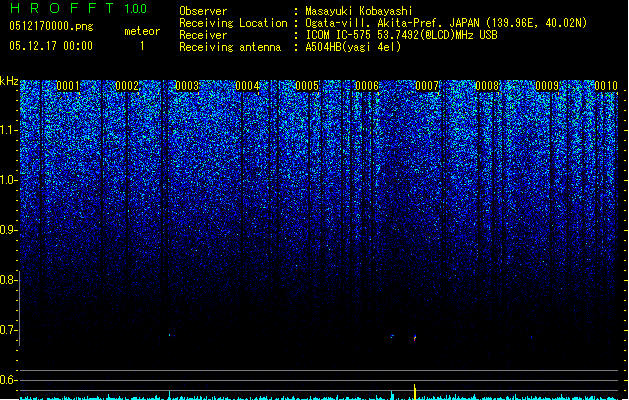The width and height of the screenshot is (629, 400).
Task: Click the antenna text A504HB(yagi 4el)
Action: (x=353, y=47)
